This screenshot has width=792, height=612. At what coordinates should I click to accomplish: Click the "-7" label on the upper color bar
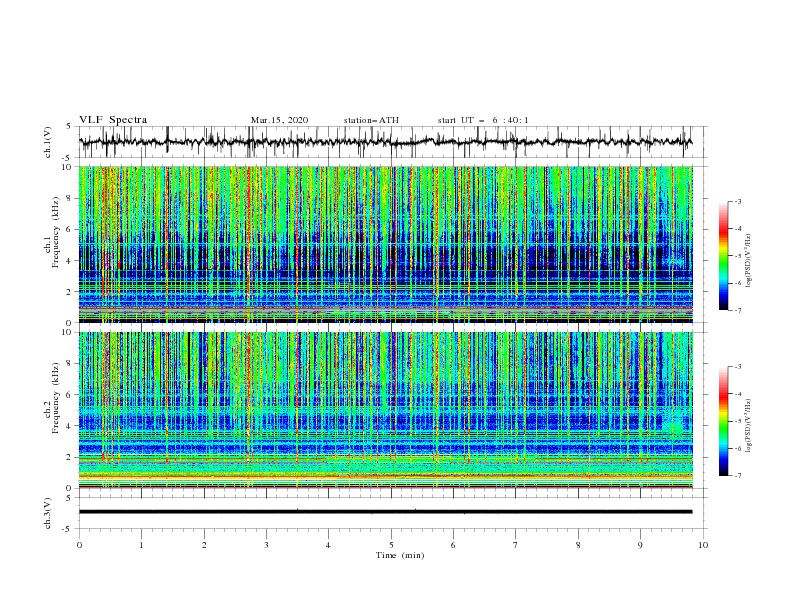737,310
